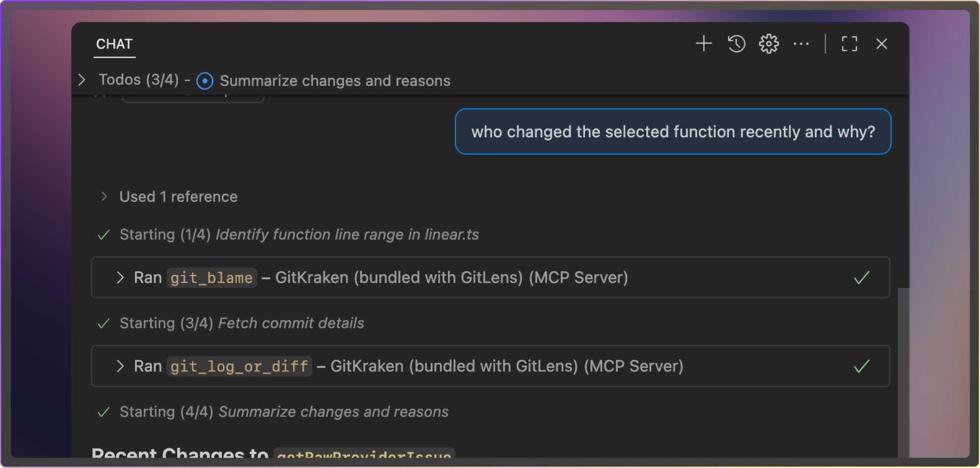980x468 pixels.
Task: Click the checkmark on the git_blame run
Action: click(862, 277)
